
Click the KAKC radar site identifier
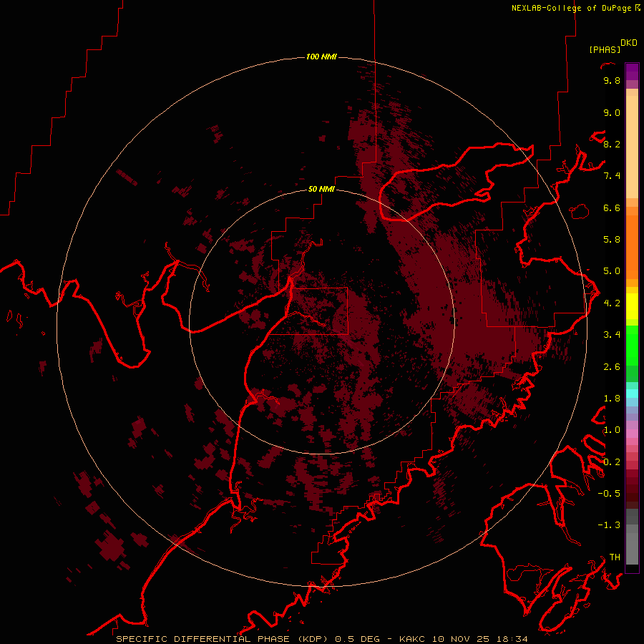click(x=412, y=639)
